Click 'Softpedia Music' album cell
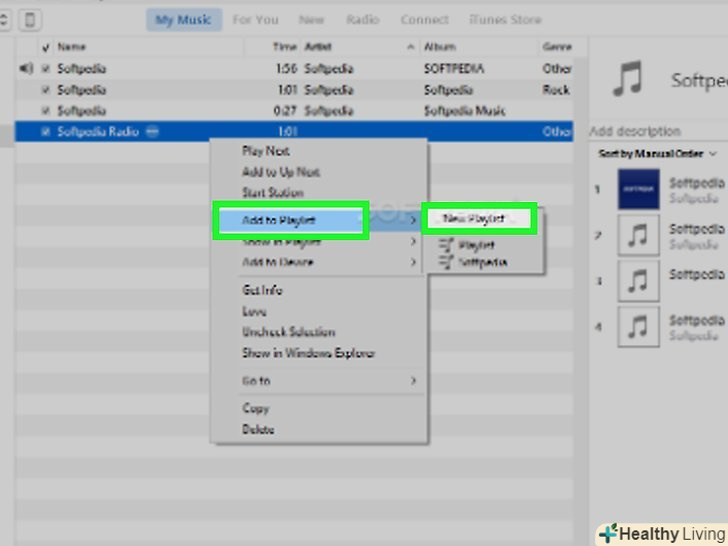The image size is (728, 546). 464,110
